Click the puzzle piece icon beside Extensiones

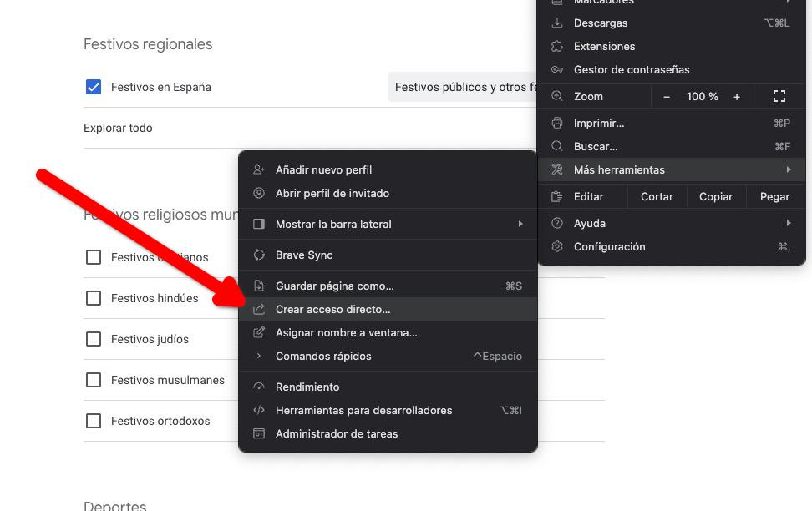557,46
